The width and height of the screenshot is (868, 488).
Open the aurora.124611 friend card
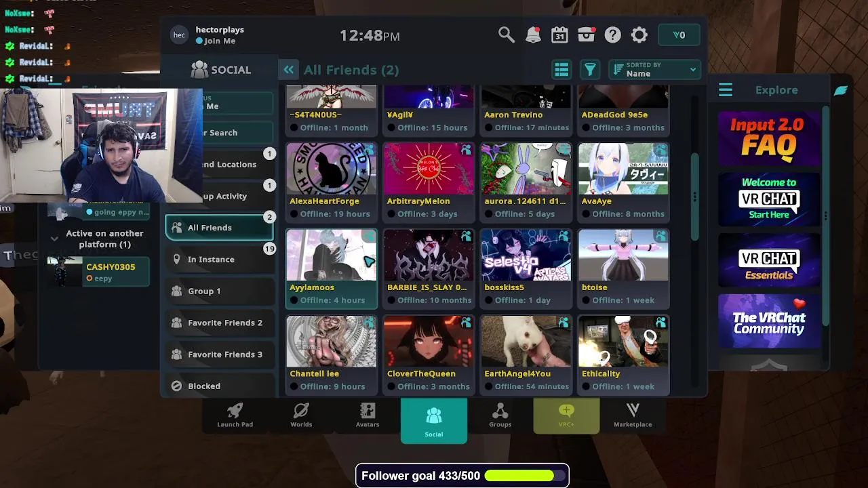[526, 182]
